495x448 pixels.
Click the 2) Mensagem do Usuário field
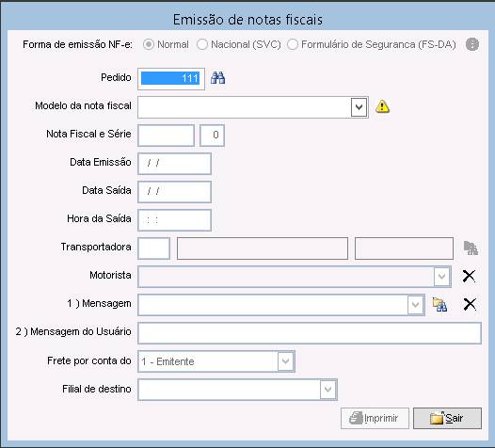click(x=310, y=333)
